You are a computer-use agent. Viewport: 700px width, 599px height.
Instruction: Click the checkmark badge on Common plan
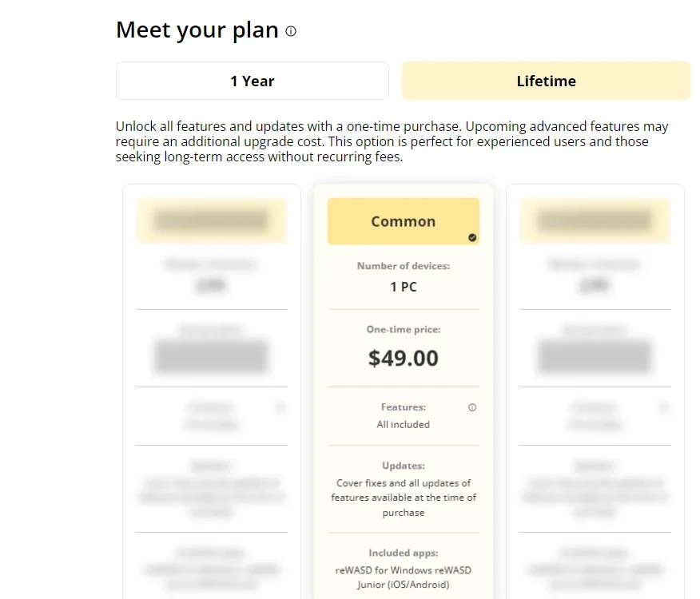472,237
